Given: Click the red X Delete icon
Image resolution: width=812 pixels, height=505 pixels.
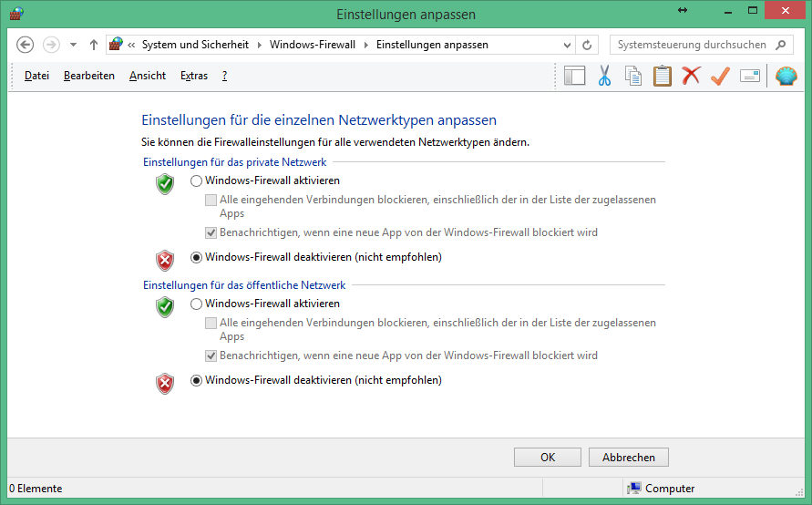Looking at the screenshot, I should click(x=691, y=76).
